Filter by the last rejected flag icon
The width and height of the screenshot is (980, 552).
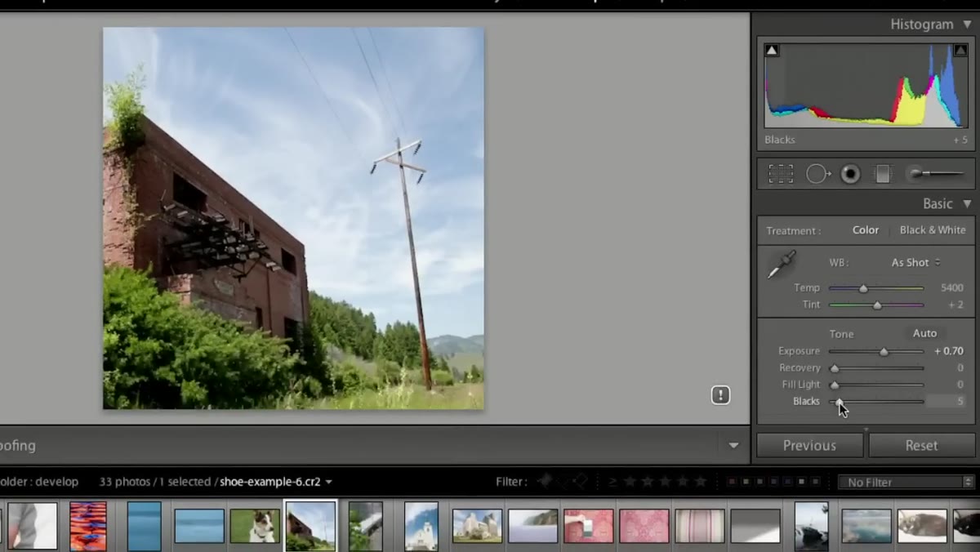click(x=580, y=482)
